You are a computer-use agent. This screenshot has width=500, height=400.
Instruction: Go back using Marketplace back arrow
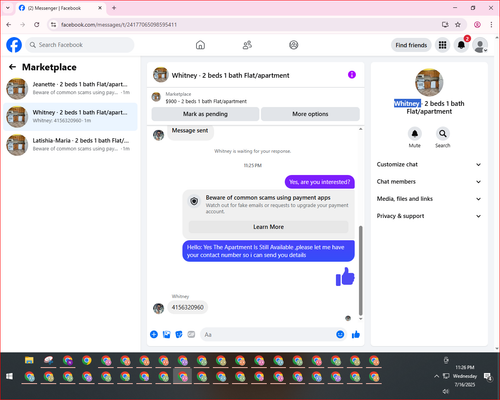pyautogui.click(x=13, y=67)
